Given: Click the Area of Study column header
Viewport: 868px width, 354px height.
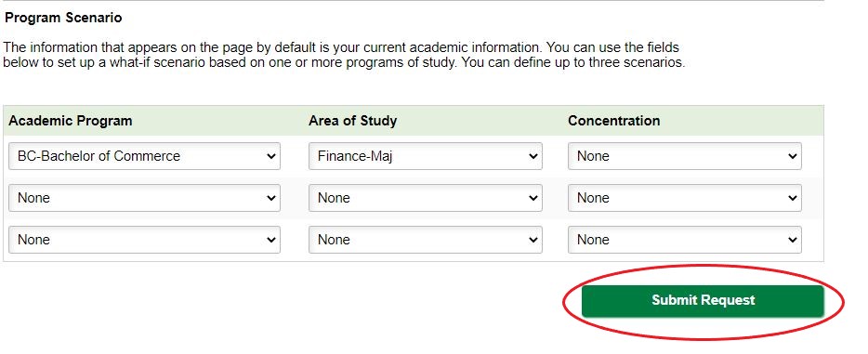Looking at the screenshot, I should [x=352, y=121].
